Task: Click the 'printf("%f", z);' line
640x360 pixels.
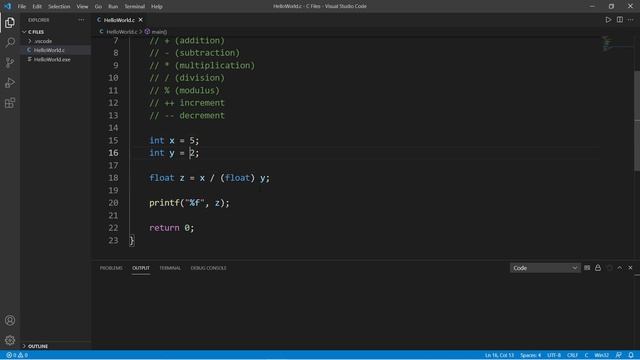Action: click(x=189, y=203)
